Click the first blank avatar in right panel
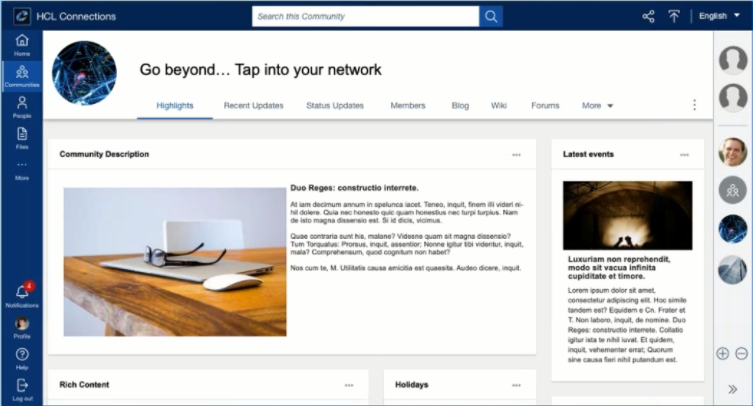 tap(733, 60)
